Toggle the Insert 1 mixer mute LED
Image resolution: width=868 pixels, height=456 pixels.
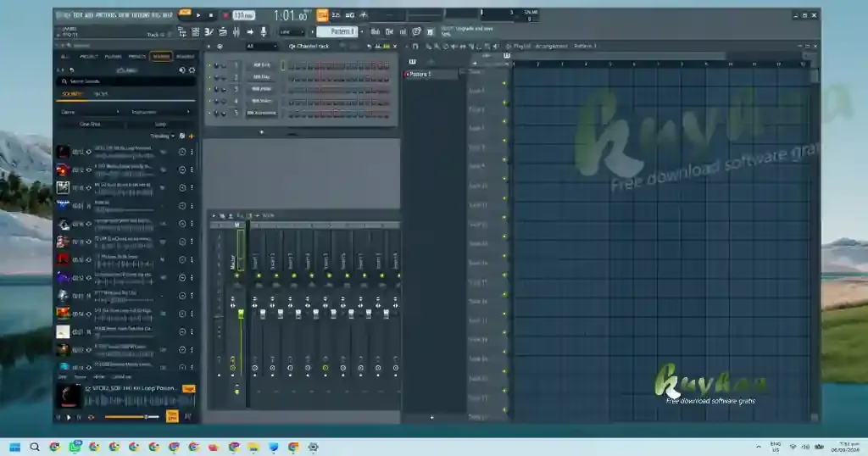259,275
